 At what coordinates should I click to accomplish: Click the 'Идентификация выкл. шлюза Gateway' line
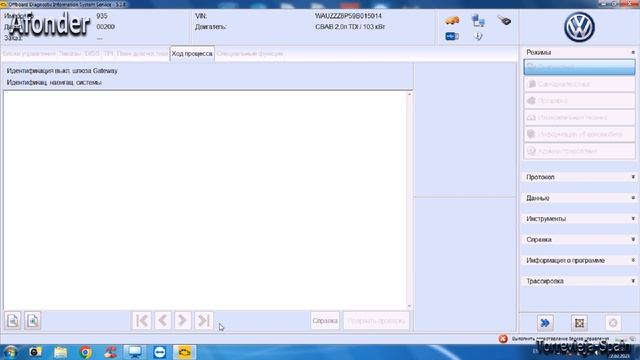62,71
